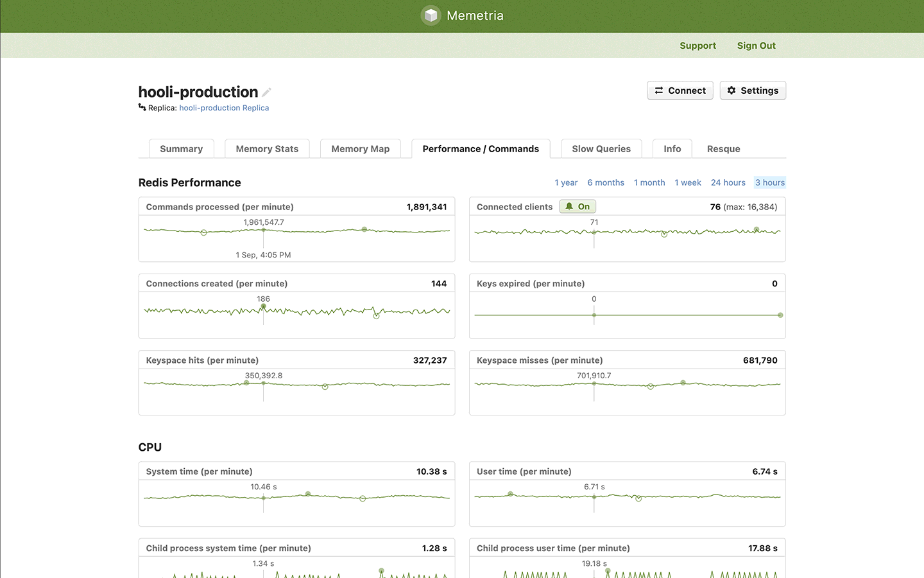Click the Child process system time chart
The height and width of the screenshot is (578, 924).
tap(296, 568)
